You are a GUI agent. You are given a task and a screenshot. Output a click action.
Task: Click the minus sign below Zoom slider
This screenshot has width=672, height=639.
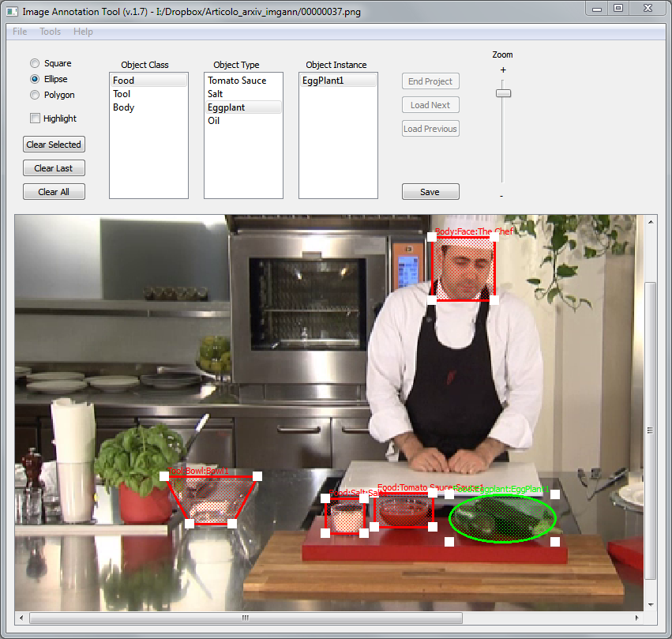pyautogui.click(x=501, y=197)
